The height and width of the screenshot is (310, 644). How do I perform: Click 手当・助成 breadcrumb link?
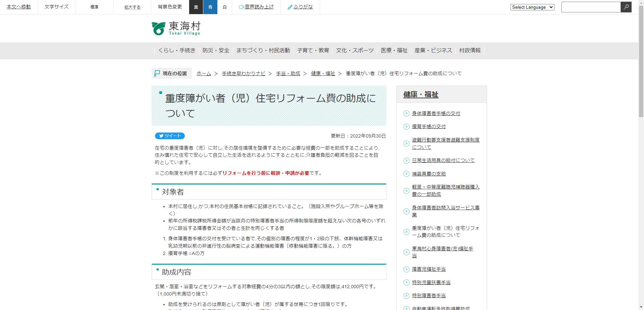tap(288, 73)
